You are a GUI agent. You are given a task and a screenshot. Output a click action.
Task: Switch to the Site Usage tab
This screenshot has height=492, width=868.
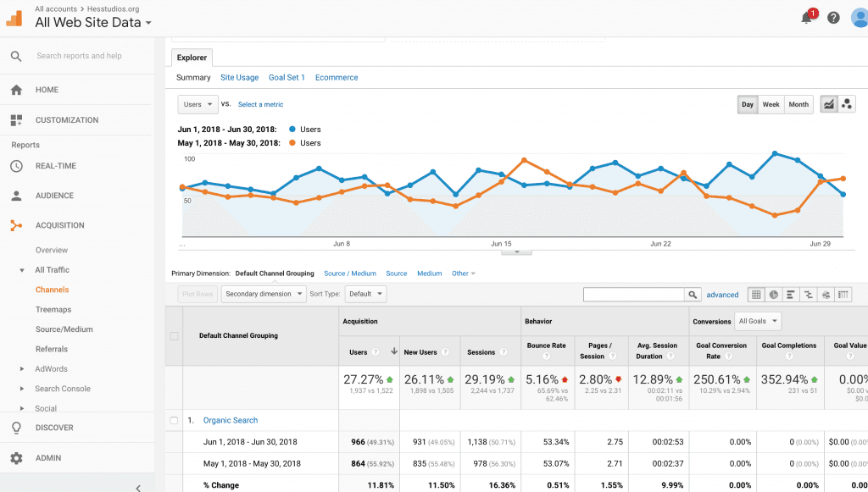[x=239, y=77]
